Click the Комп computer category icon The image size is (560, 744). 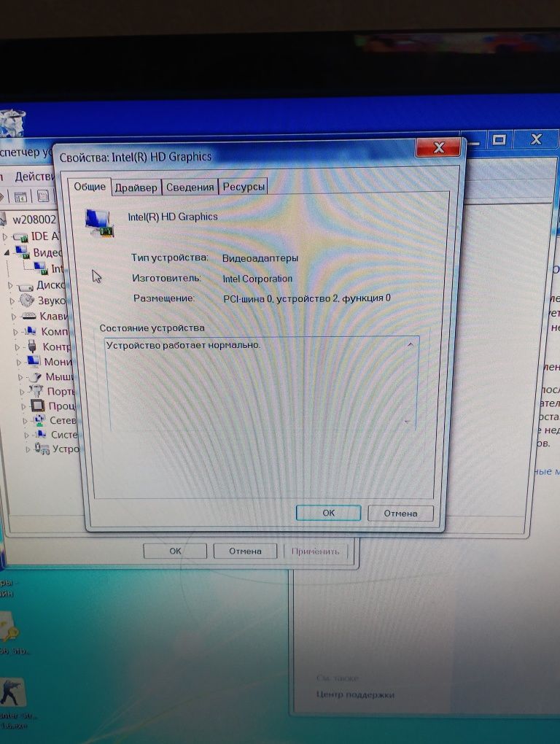pyautogui.click(x=31, y=330)
